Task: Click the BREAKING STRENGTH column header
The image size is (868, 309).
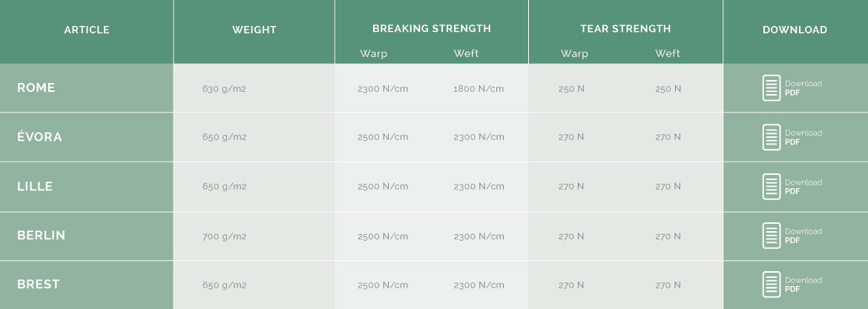Action: [x=431, y=28]
